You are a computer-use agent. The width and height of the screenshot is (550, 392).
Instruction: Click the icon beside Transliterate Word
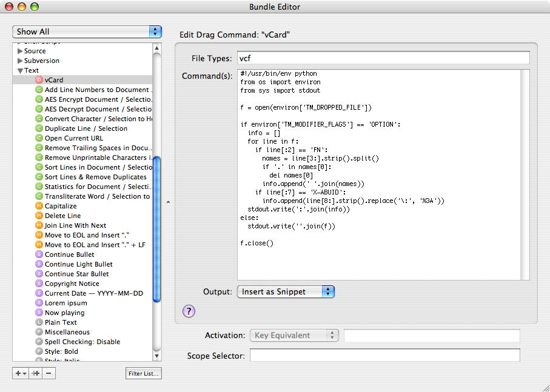pyautogui.click(x=39, y=196)
